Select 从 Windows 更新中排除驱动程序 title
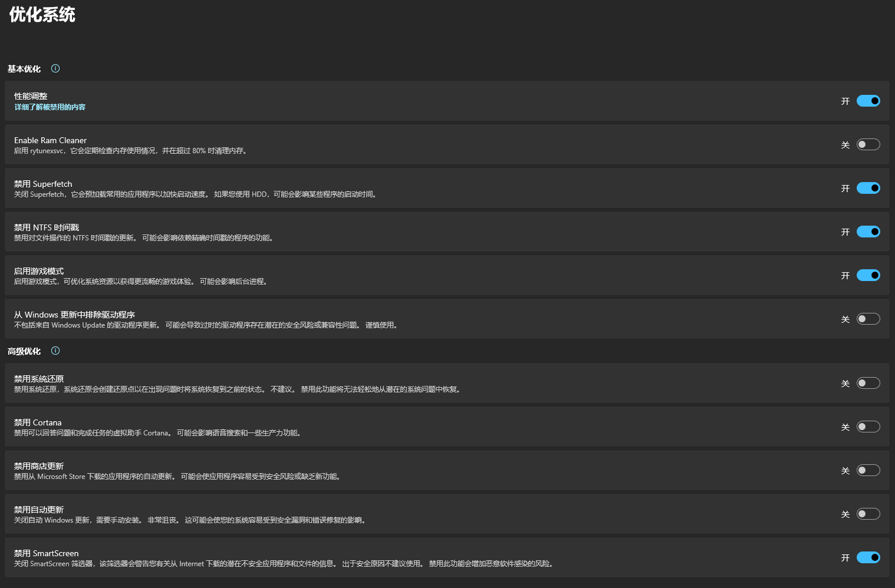 pyautogui.click(x=75, y=315)
